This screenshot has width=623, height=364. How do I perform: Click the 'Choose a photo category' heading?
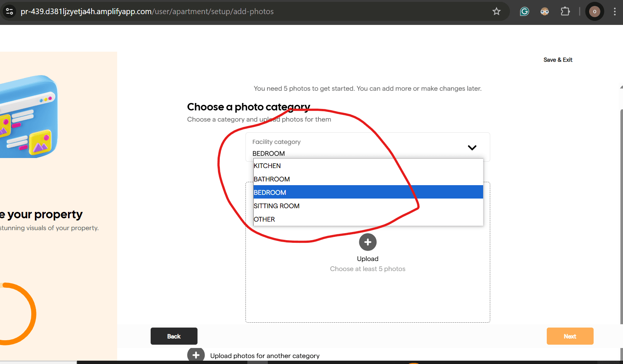pyautogui.click(x=248, y=107)
